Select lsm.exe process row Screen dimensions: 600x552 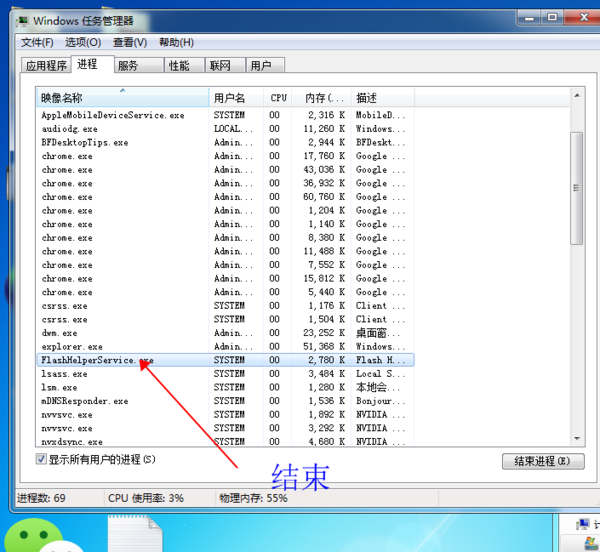tap(225, 387)
